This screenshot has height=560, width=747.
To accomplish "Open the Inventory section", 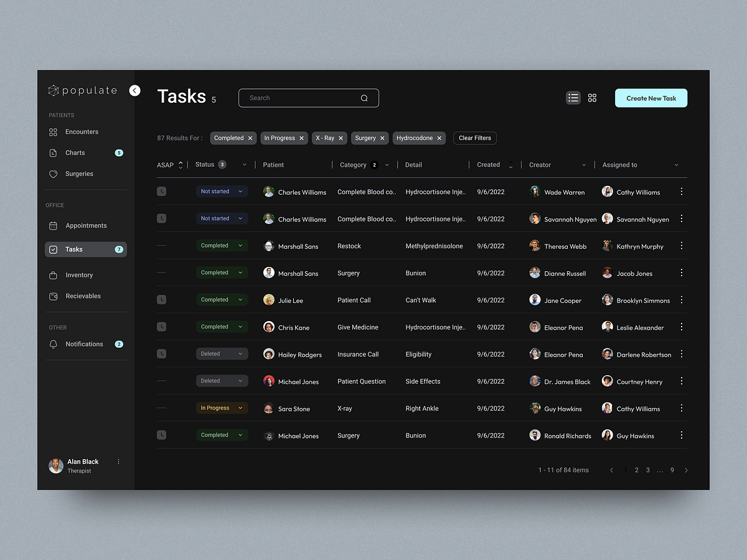I will [x=79, y=274].
